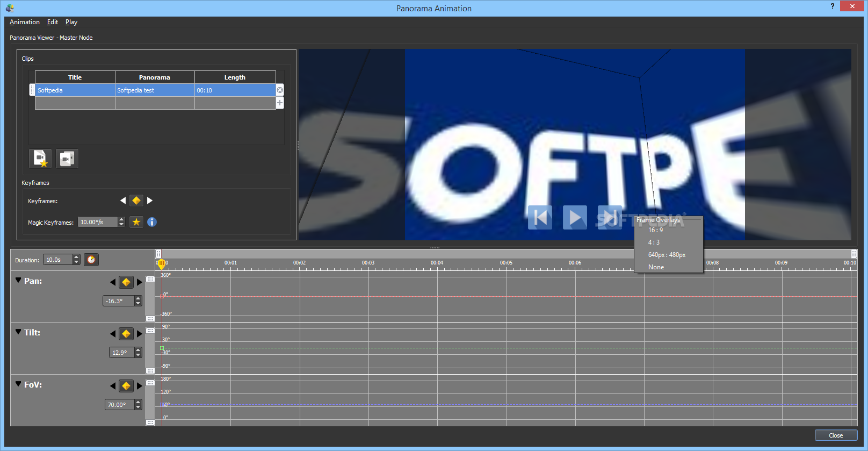The image size is (868, 451).
Task: Select the Softpedia test panorama cell
Action: coord(155,90)
